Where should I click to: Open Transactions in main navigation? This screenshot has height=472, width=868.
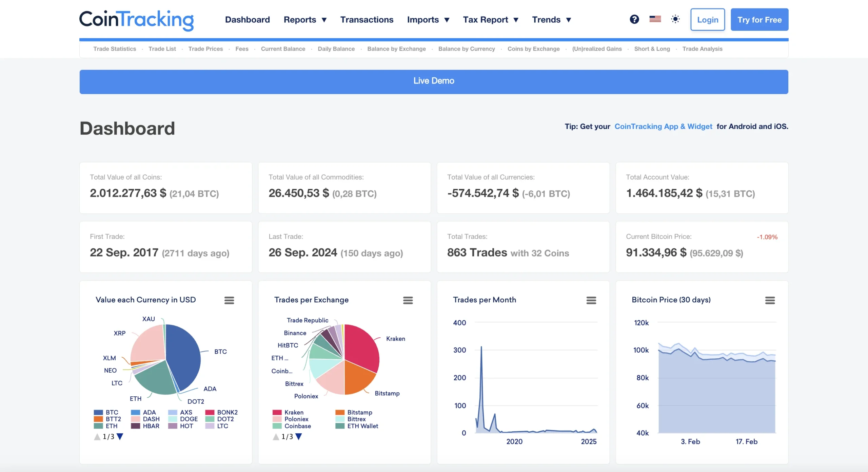pyautogui.click(x=367, y=20)
